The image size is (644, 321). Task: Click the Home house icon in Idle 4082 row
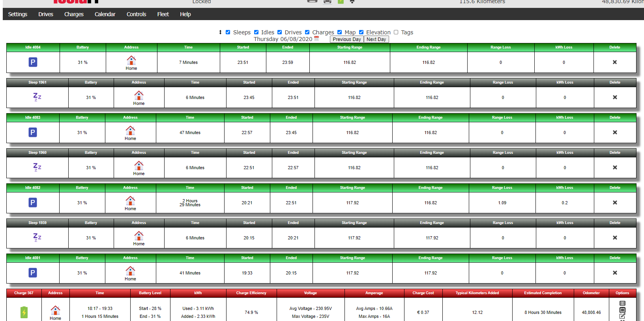pos(130,200)
